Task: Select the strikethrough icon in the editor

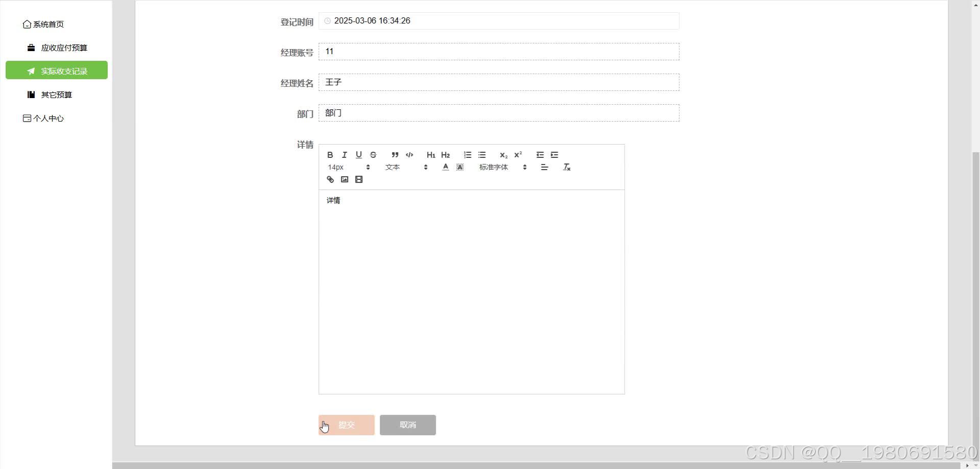Action: 373,155
